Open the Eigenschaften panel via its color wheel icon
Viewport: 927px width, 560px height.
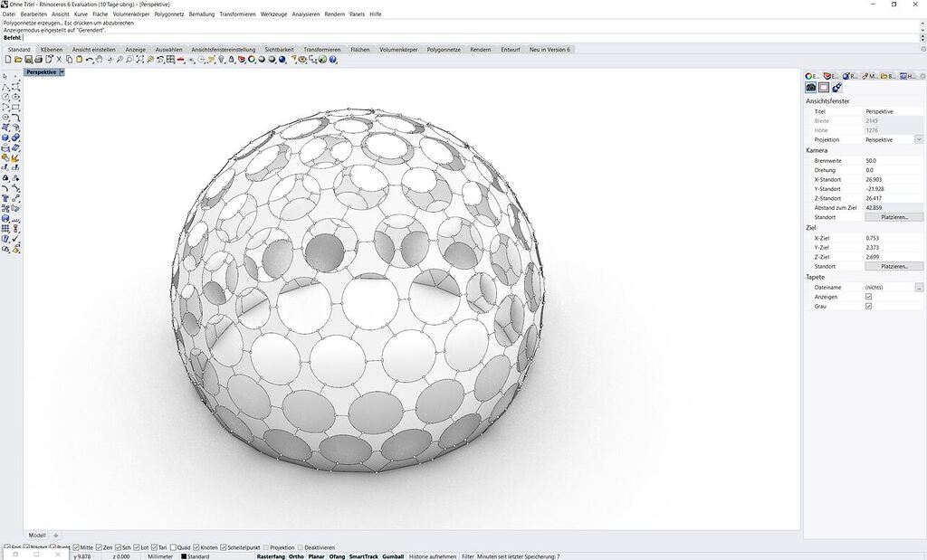(808, 76)
